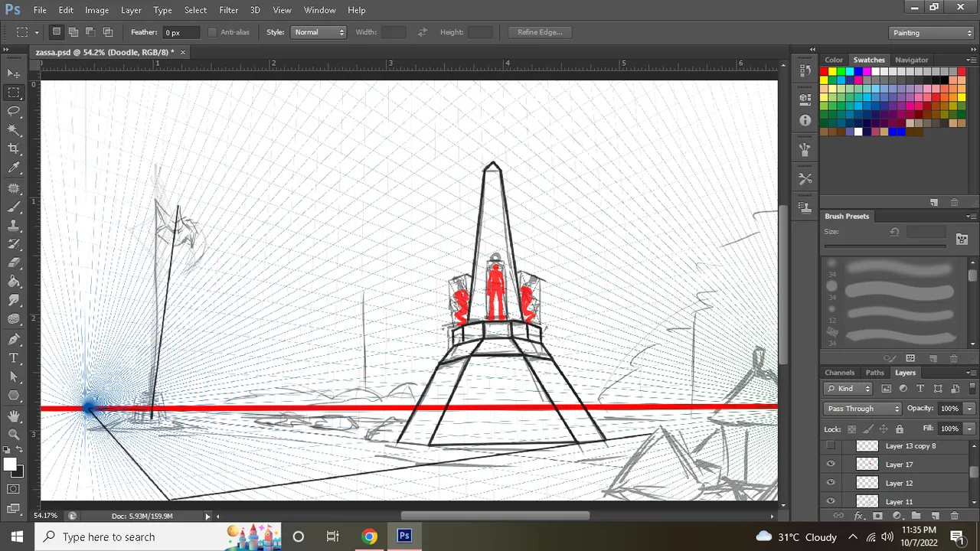Select the Smudge tool
The width and height of the screenshot is (980, 551).
coord(14,301)
